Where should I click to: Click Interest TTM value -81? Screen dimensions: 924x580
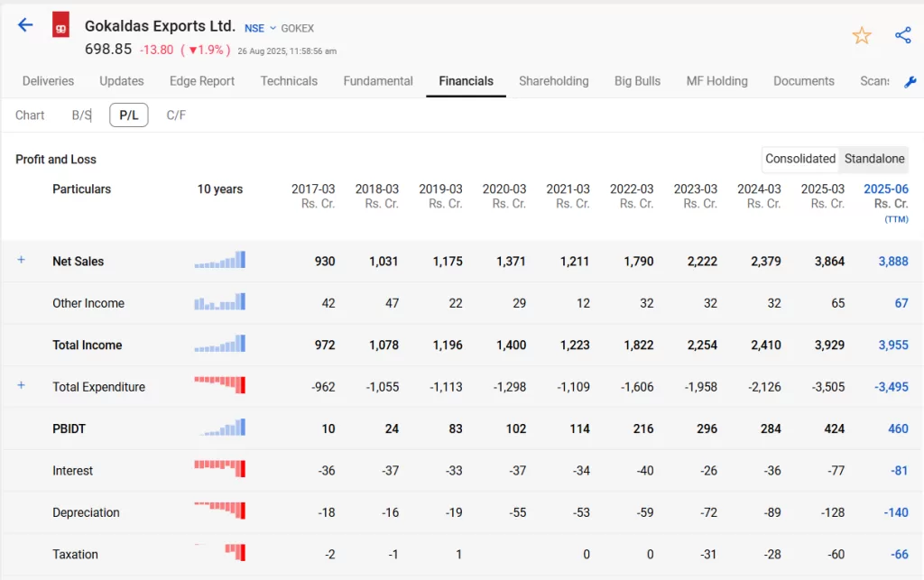click(900, 471)
